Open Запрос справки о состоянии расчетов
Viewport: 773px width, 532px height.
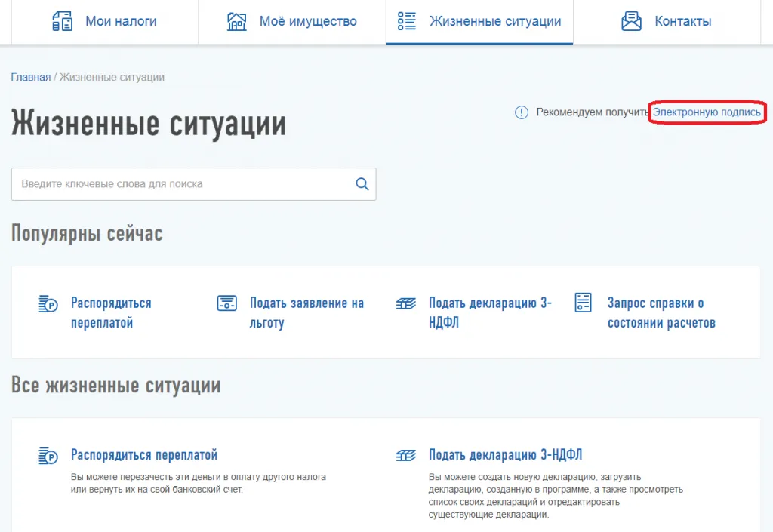661,312
